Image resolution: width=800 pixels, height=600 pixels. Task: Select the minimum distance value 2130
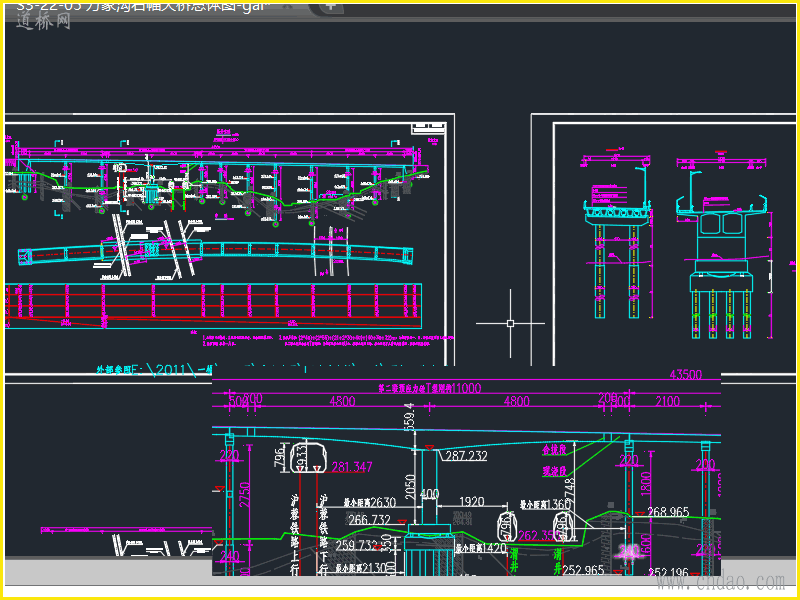(372, 568)
